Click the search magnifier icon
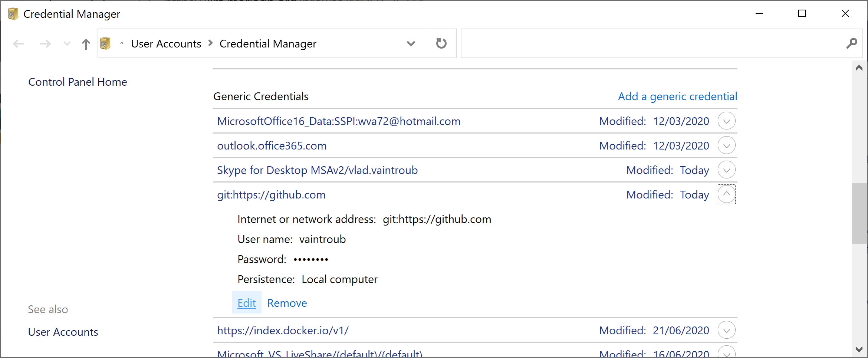This screenshot has height=358, width=868. pyautogui.click(x=852, y=43)
